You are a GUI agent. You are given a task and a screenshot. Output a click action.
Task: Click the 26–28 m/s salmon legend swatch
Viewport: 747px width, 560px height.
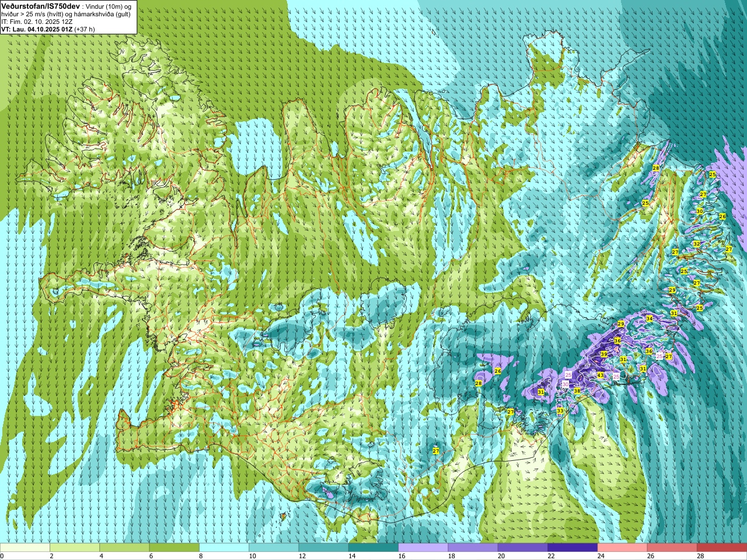(x=672, y=548)
